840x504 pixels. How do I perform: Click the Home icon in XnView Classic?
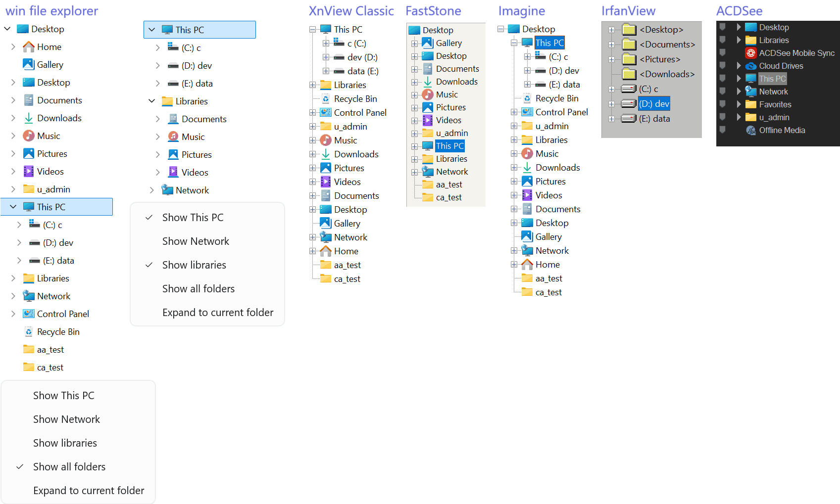coord(326,251)
